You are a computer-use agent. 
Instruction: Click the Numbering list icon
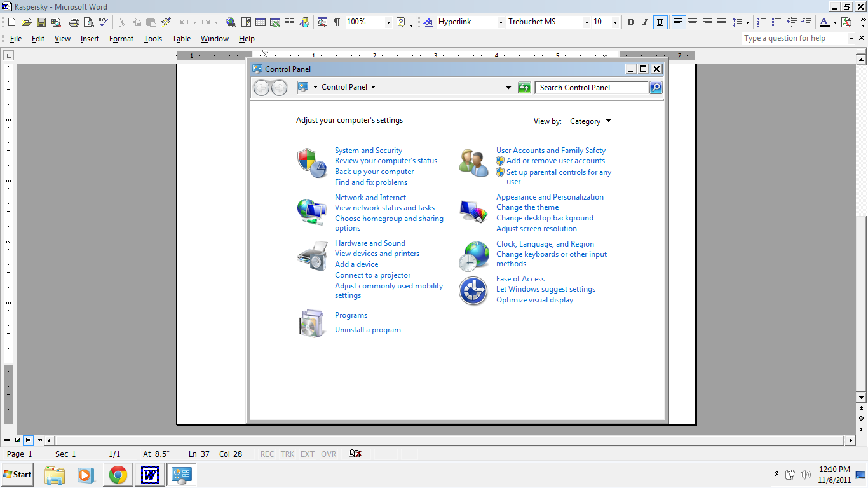(x=763, y=22)
